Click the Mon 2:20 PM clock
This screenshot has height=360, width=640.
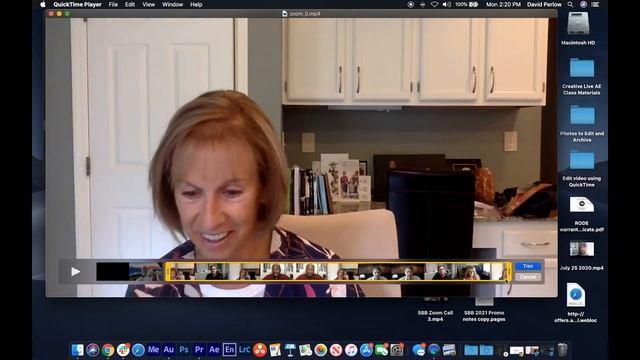point(503,4)
